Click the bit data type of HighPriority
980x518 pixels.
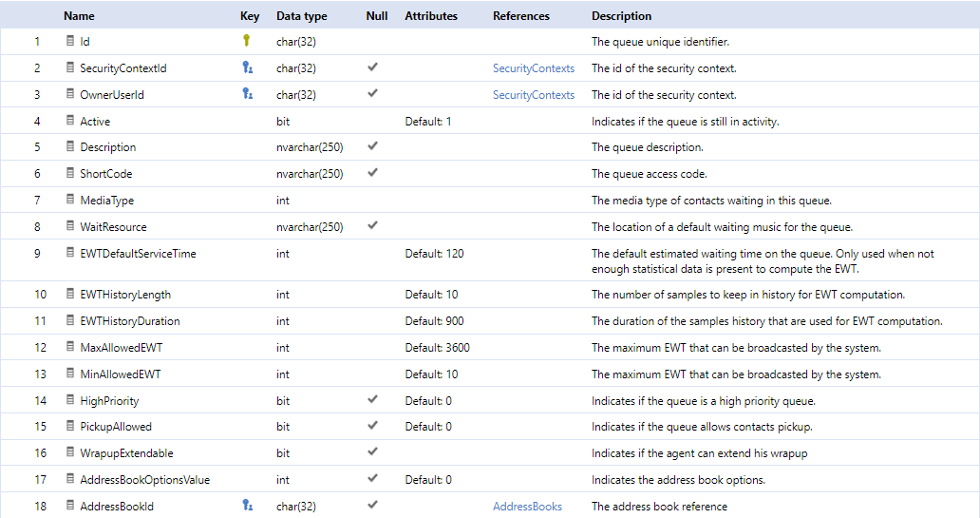click(x=282, y=401)
